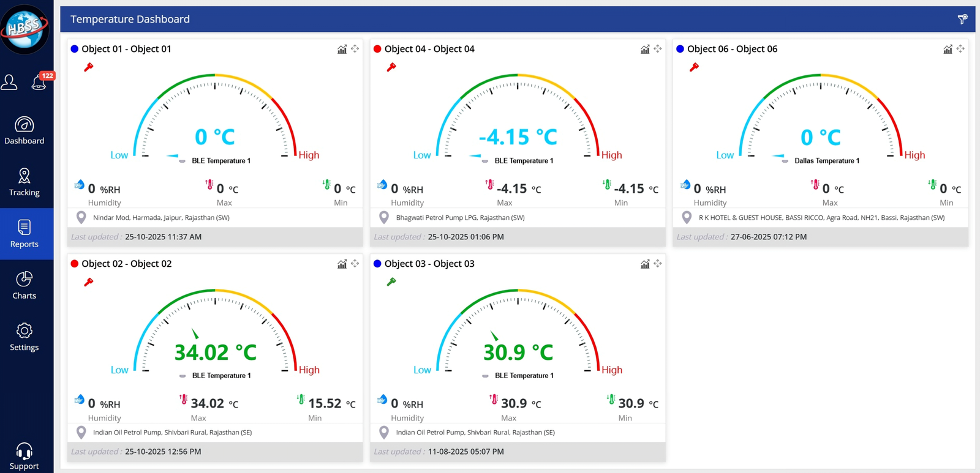Expand the Object 06 card to fullscreen
The image size is (980, 473).
[960, 49]
